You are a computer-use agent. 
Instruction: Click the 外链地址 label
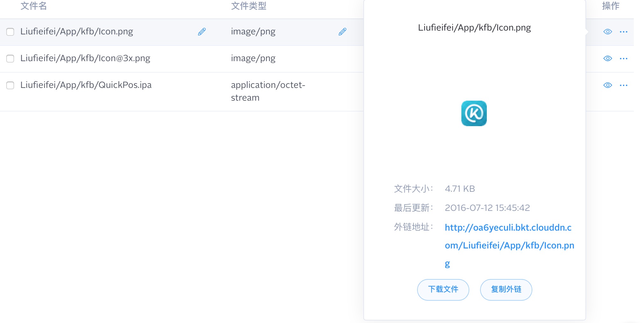(413, 227)
